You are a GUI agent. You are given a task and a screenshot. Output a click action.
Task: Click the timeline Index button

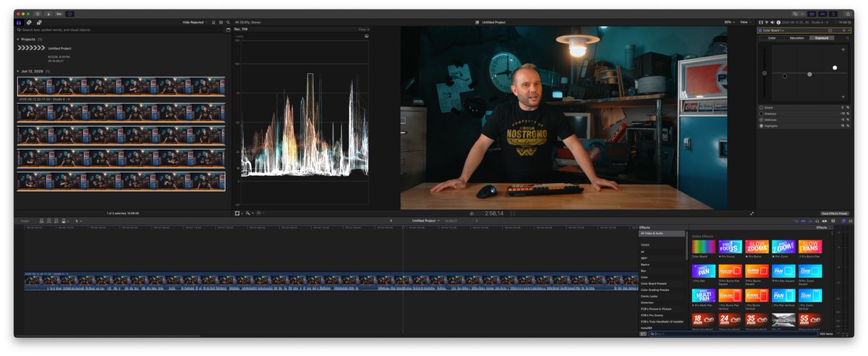point(25,221)
